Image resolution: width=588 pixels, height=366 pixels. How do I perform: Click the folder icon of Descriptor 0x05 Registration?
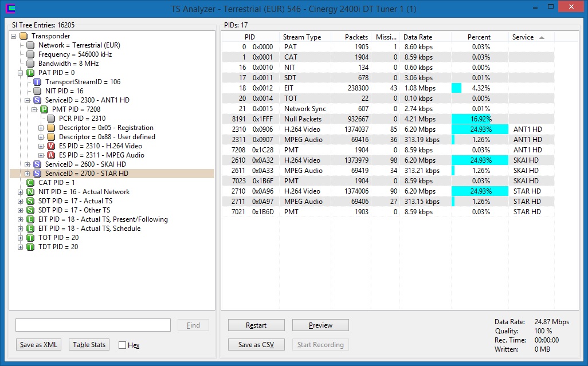(x=51, y=128)
